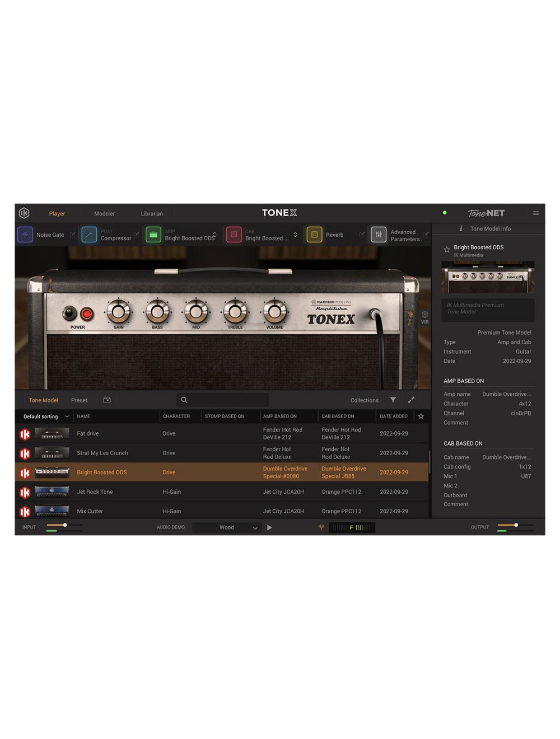Screen dimensions: 560x739
Task: Select the Jet Rock Tone list entry
Action: click(95, 492)
